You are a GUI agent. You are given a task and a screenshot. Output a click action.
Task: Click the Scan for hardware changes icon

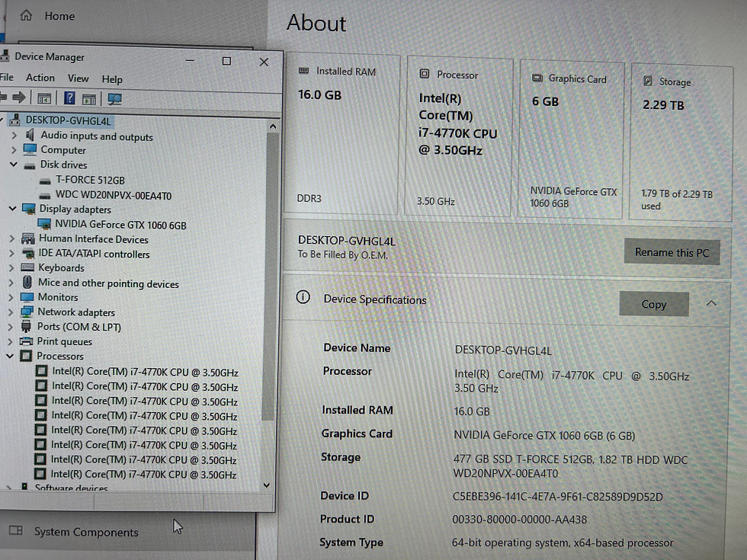(114, 98)
